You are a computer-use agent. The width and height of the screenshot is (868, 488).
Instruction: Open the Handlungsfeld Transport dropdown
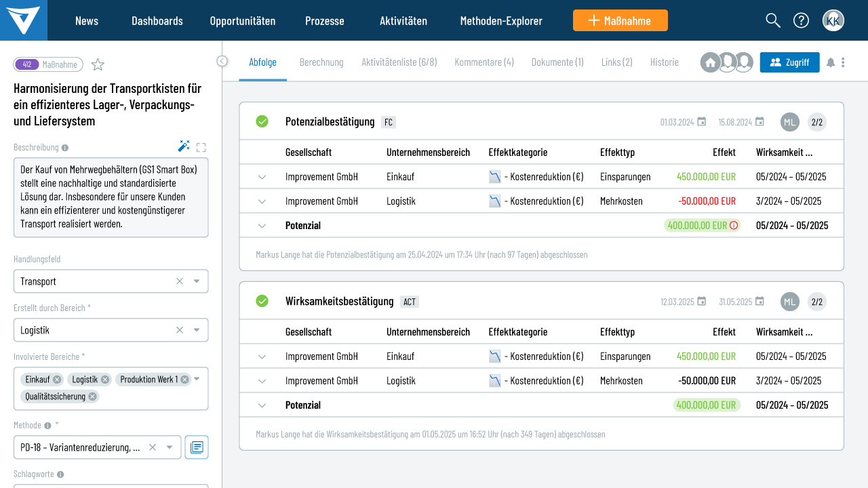[x=197, y=281]
